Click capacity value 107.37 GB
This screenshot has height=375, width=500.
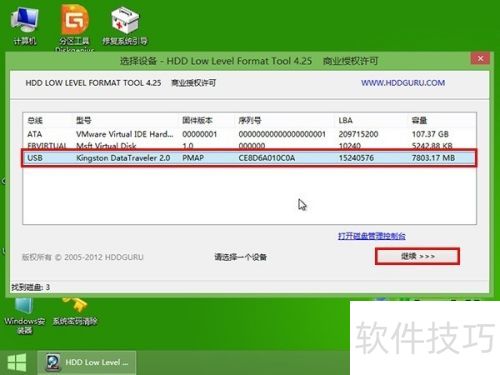[x=430, y=134]
